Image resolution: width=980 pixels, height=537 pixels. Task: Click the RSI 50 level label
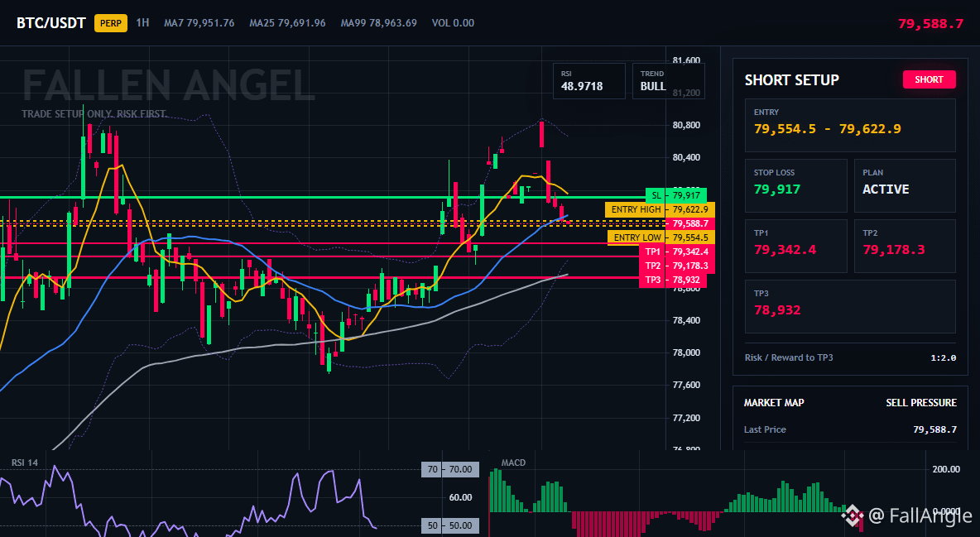tap(450, 525)
